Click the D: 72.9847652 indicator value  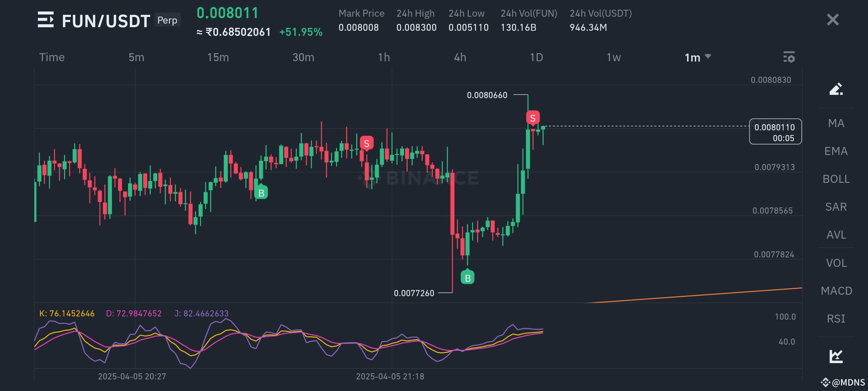pos(134,314)
